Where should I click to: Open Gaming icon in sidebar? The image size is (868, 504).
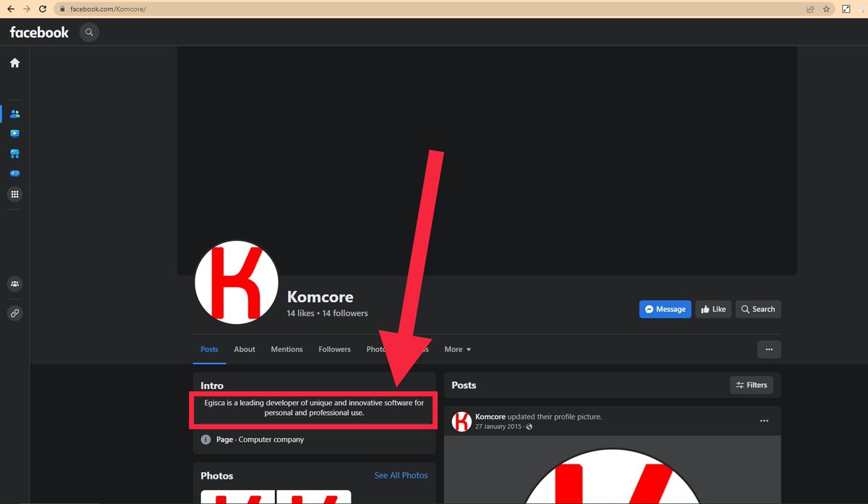tap(14, 174)
